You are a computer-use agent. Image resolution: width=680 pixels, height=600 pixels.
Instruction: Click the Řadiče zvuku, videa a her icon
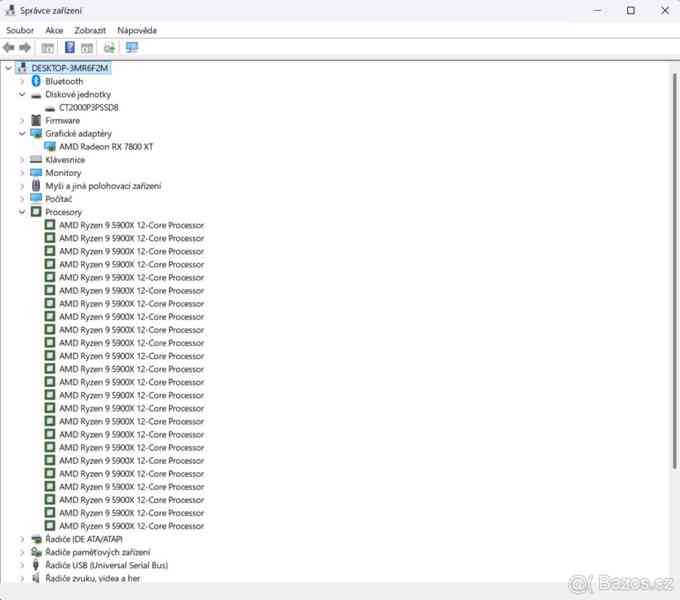[x=36, y=578]
